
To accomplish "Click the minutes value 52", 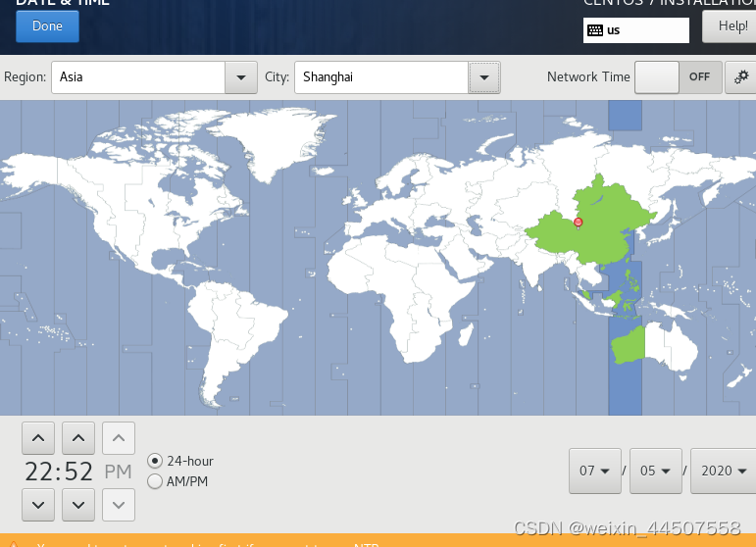I will click(x=78, y=472).
